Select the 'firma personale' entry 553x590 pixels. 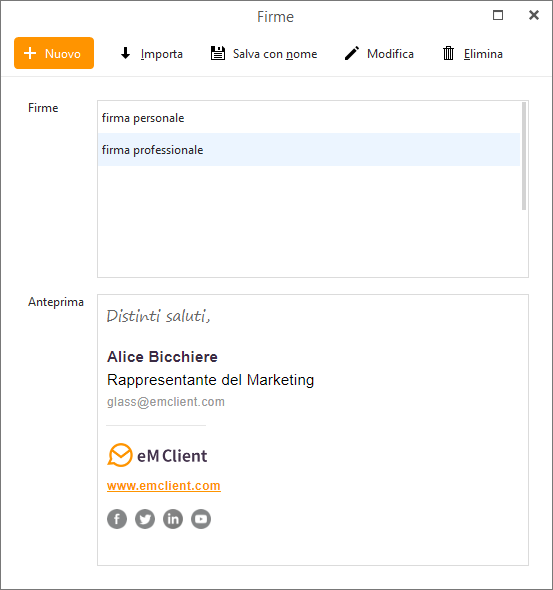(309, 118)
